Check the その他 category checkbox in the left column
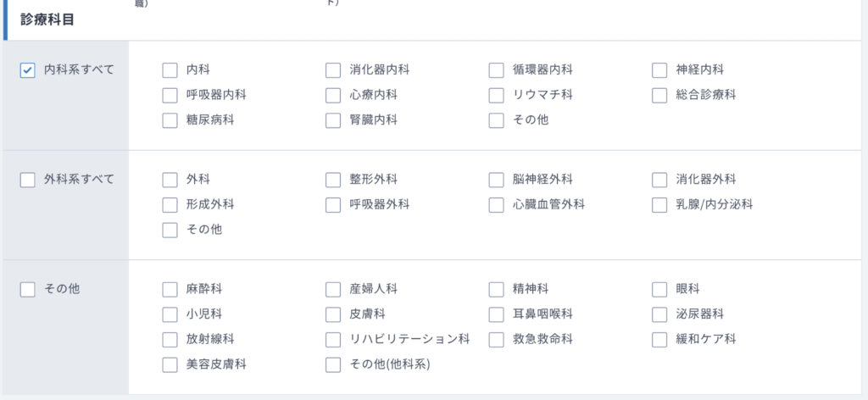 [28, 290]
